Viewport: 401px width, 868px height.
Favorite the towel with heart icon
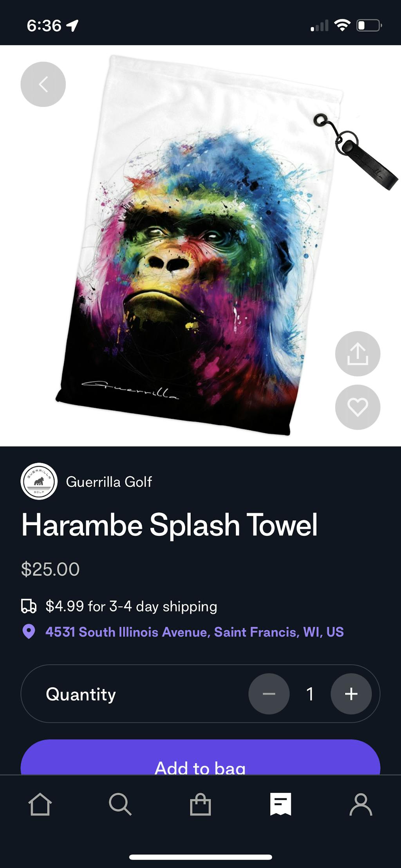tap(358, 407)
